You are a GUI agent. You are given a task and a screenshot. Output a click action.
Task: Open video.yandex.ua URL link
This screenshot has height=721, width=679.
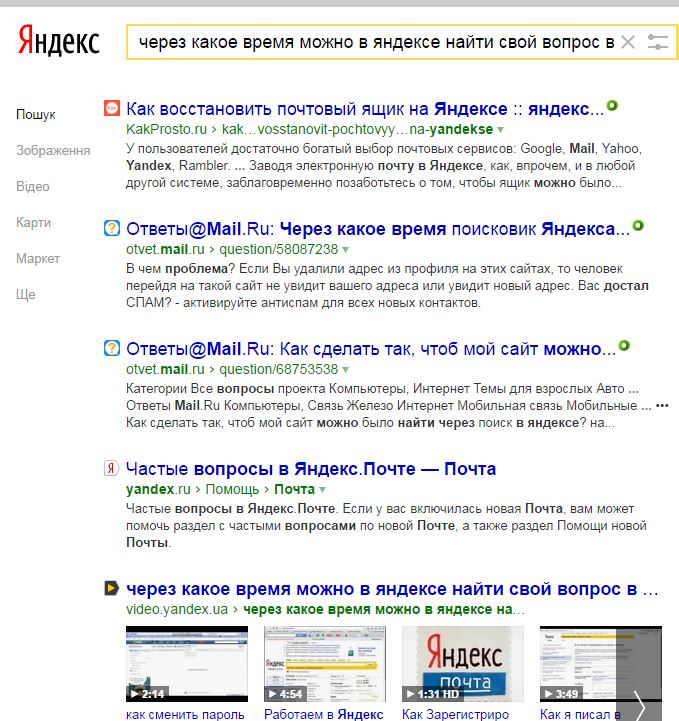[177, 609]
